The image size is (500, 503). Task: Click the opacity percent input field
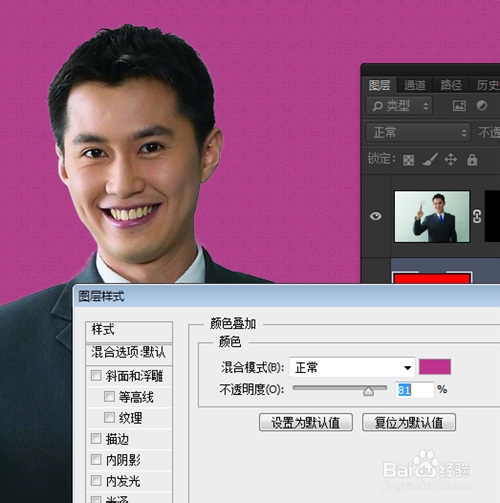pos(415,390)
